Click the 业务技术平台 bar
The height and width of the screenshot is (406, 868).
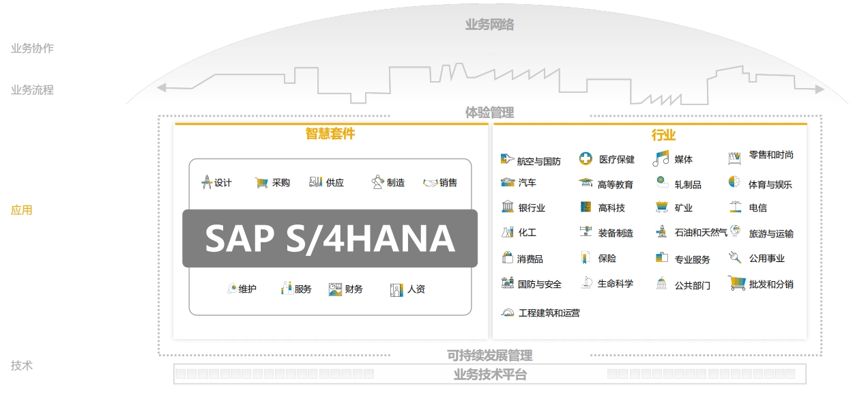[490, 374]
